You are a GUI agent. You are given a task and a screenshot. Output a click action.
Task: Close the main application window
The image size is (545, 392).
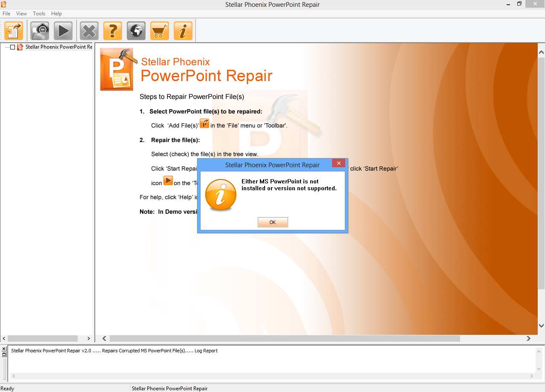(535, 4)
